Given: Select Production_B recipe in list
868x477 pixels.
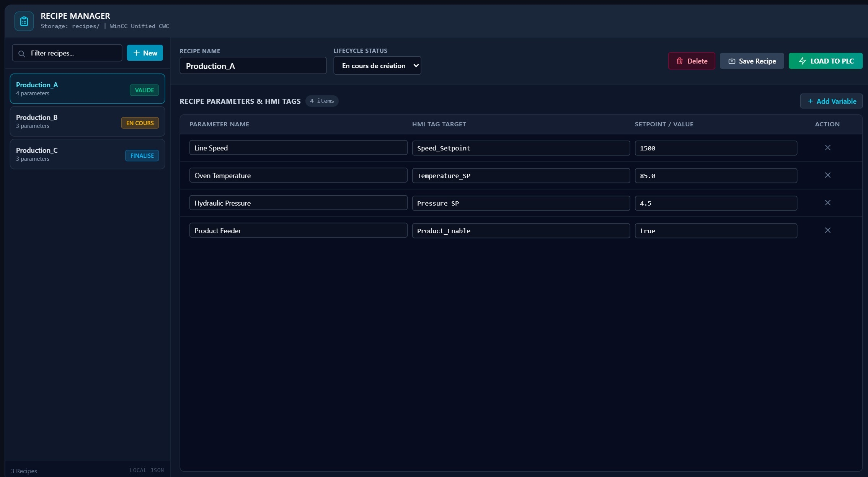Looking at the screenshot, I should point(87,121).
